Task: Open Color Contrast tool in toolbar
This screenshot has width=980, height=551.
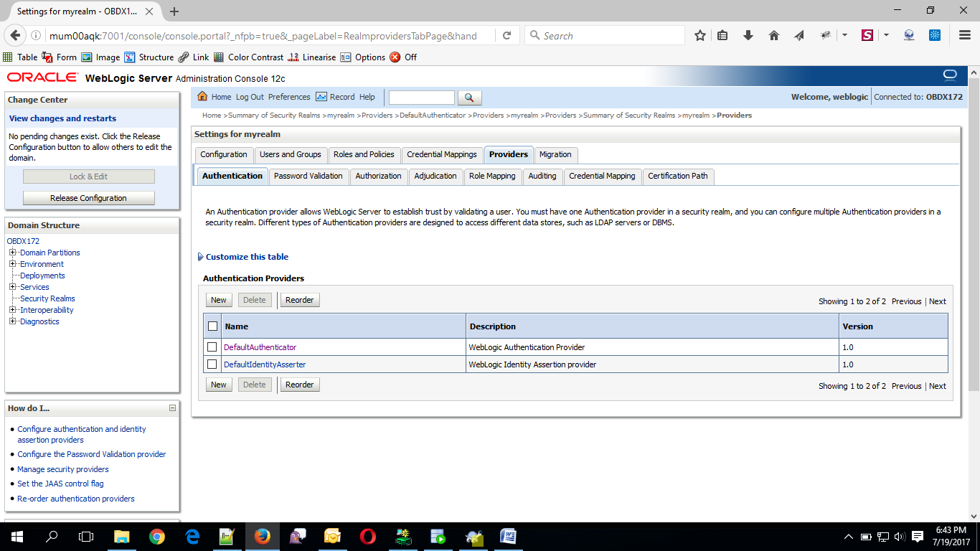Action: point(249,57)
